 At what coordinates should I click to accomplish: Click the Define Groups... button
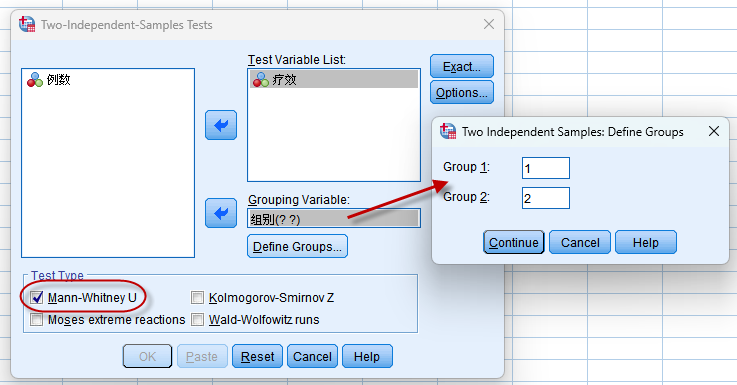tap(297, 246)
